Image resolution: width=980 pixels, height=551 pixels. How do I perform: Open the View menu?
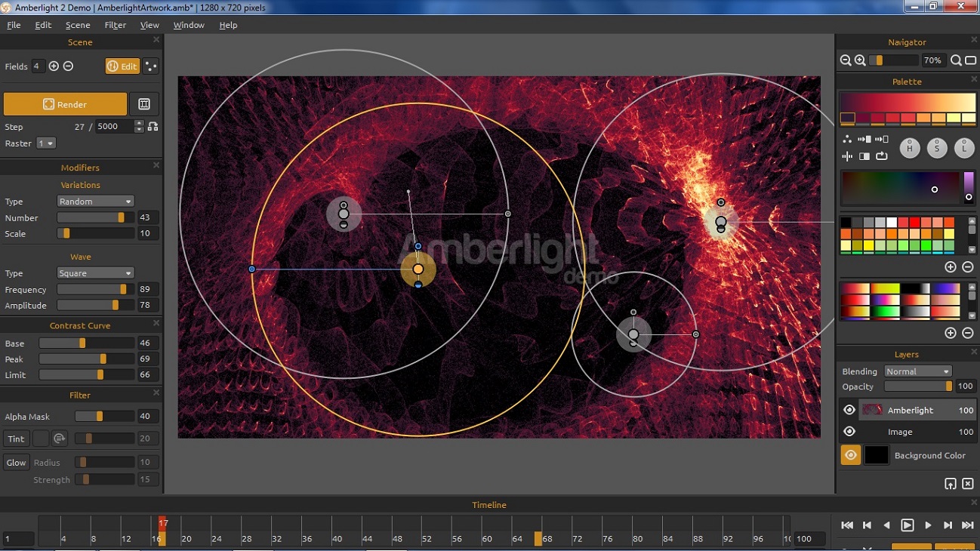(149, 25)
